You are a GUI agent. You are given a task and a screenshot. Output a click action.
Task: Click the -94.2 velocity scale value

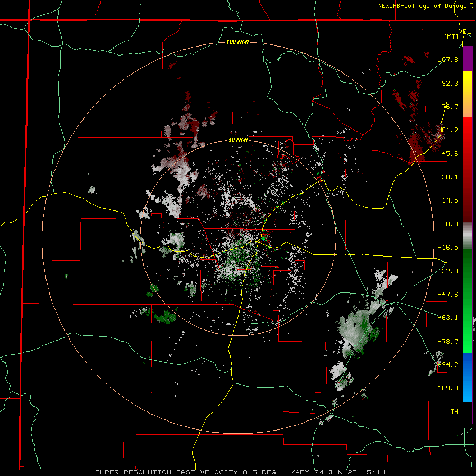(x=448, y=364)
